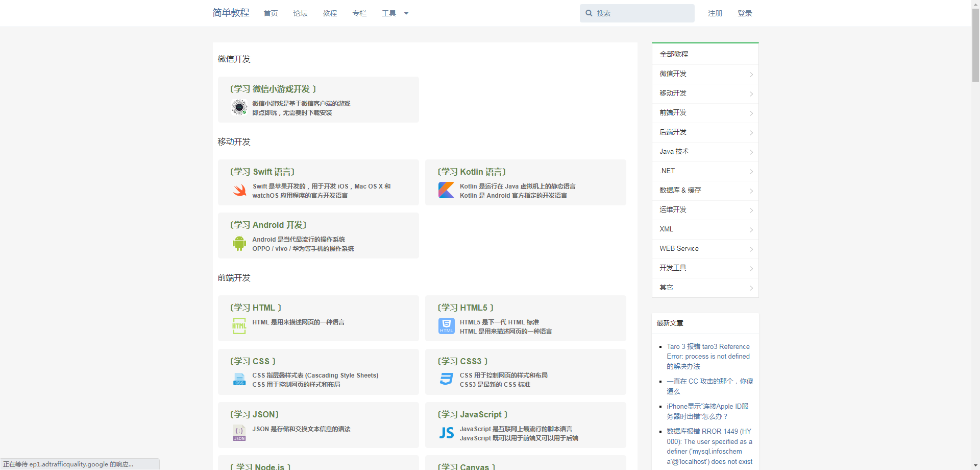Open the 学习 Swift 语言 tutorial link

262,172
